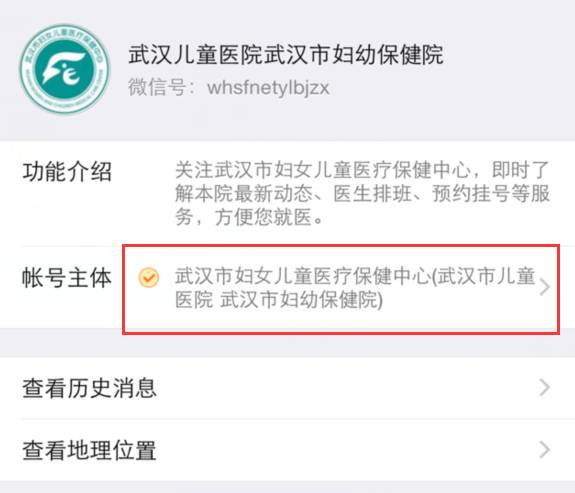Click the 预约挂号等服务 line in description
This screenshot has width=575, height=493.
(491, 193)
